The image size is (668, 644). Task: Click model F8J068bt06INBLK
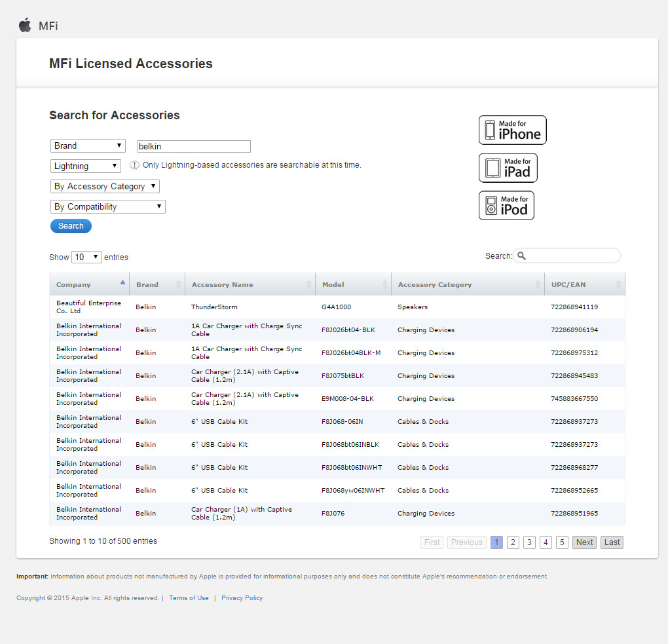[350, 445]
